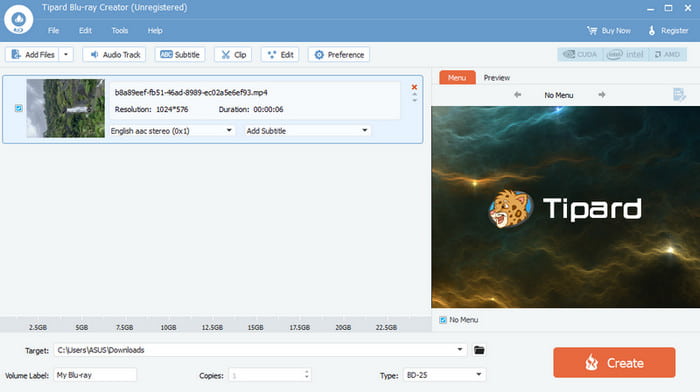700x392 pixels.
Task: Click the edit menu template icon
Action: click(679, 95)
